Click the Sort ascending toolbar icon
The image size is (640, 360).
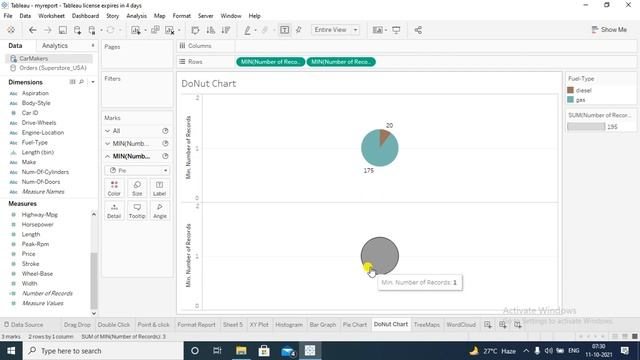(x=211, y=30)
